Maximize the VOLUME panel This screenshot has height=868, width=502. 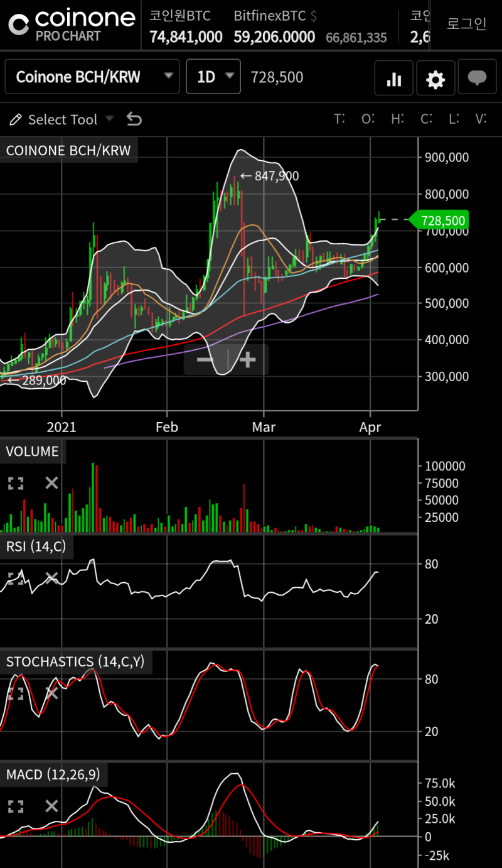(x=16, y=483)
